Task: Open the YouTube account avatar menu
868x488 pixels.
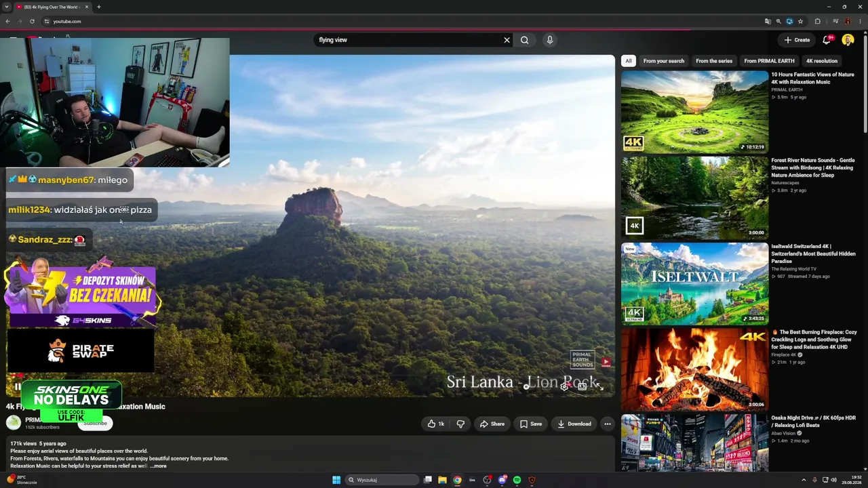Action: pos(848,40)
